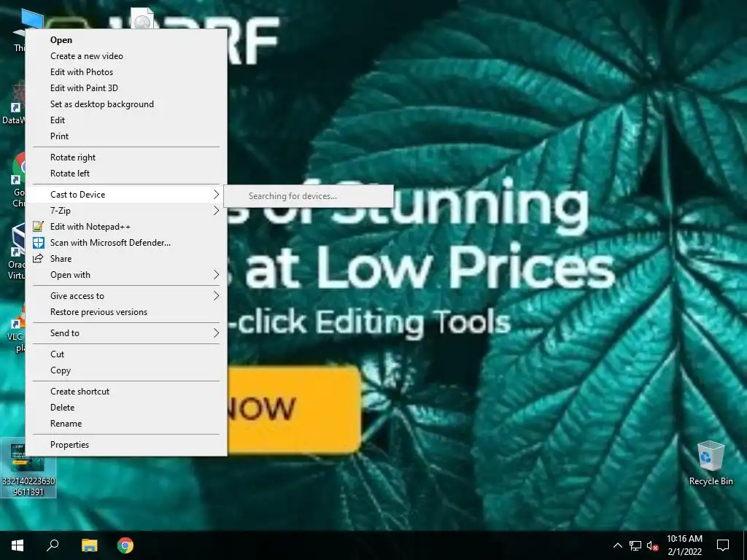Choose Rotate right
This screenshot has height=560, width=747.
(126, 157)
